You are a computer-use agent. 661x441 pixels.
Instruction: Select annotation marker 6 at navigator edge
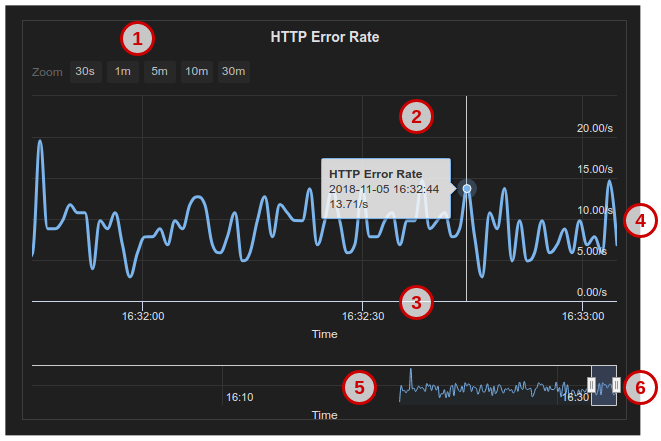coord(640,385)
